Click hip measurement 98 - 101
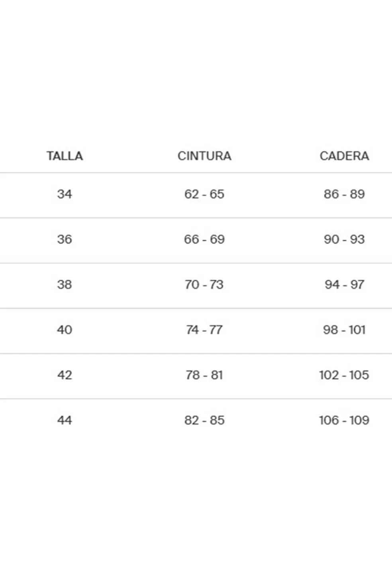Screen dimensions: 392x588 pos(344,330)
